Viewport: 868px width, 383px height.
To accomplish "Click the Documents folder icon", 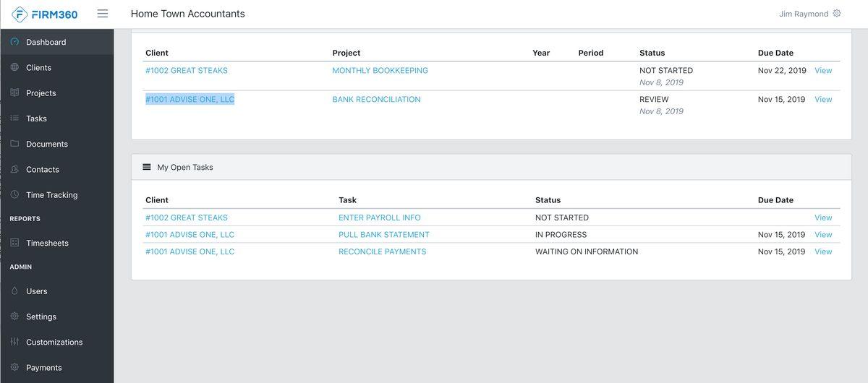I will point(14,144).
